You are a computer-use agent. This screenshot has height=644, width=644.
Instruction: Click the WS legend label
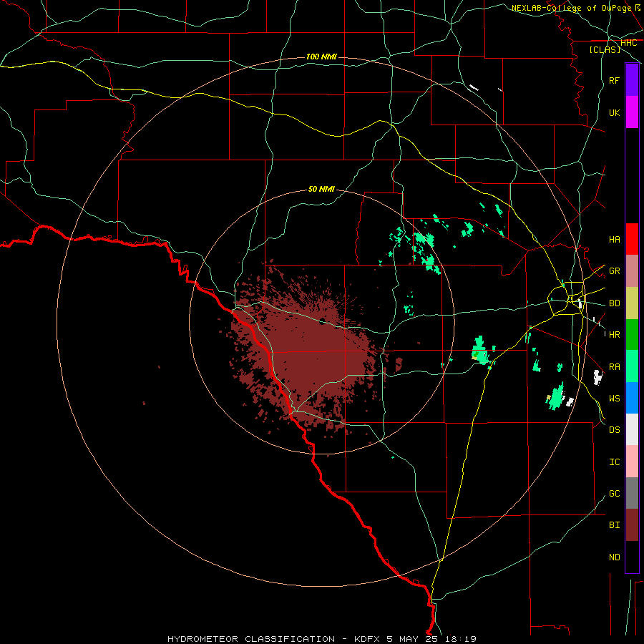click(x=614, y=399)
